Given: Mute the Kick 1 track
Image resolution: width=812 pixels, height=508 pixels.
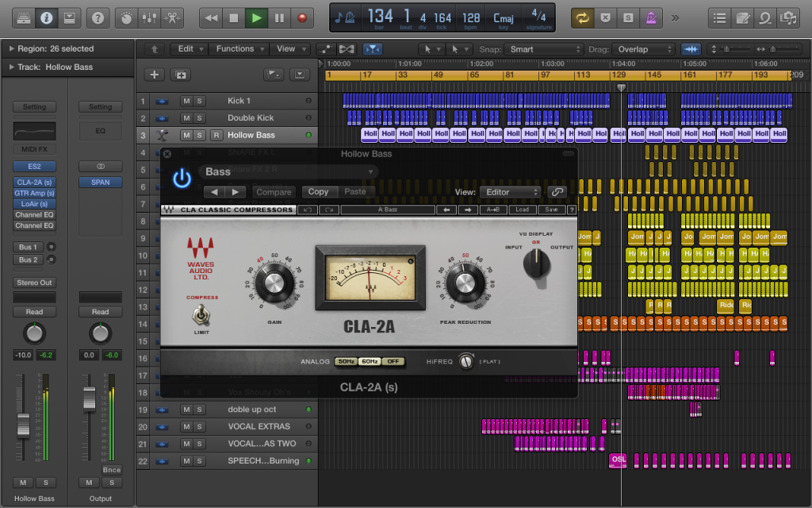Looking at the screenshot, I should pyautogui.click(x=186, y=101).
